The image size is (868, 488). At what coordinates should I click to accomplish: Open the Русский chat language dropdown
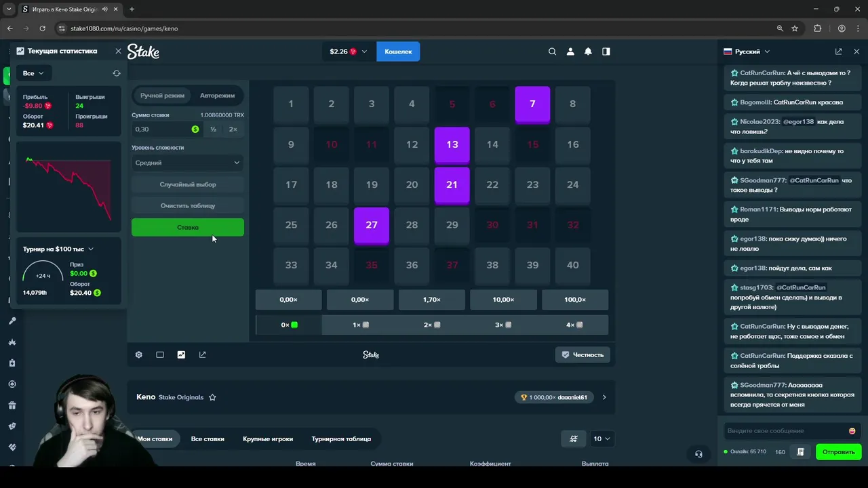(x=747, y=52)
